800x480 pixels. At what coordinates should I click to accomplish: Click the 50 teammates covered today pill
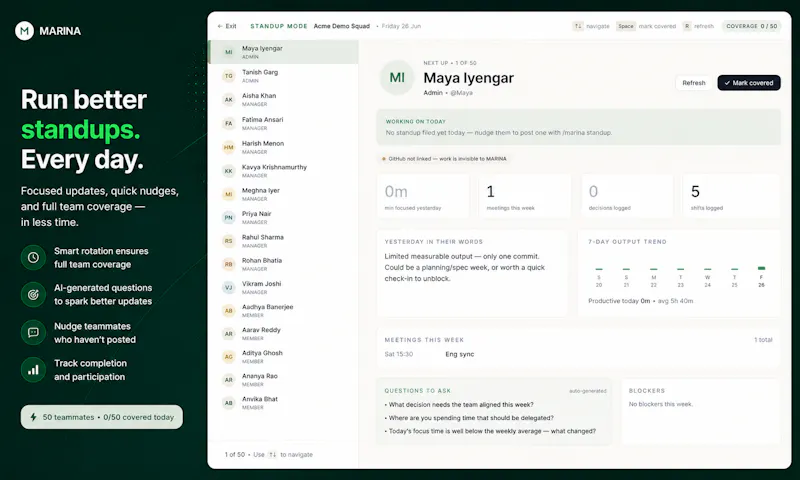102,417
